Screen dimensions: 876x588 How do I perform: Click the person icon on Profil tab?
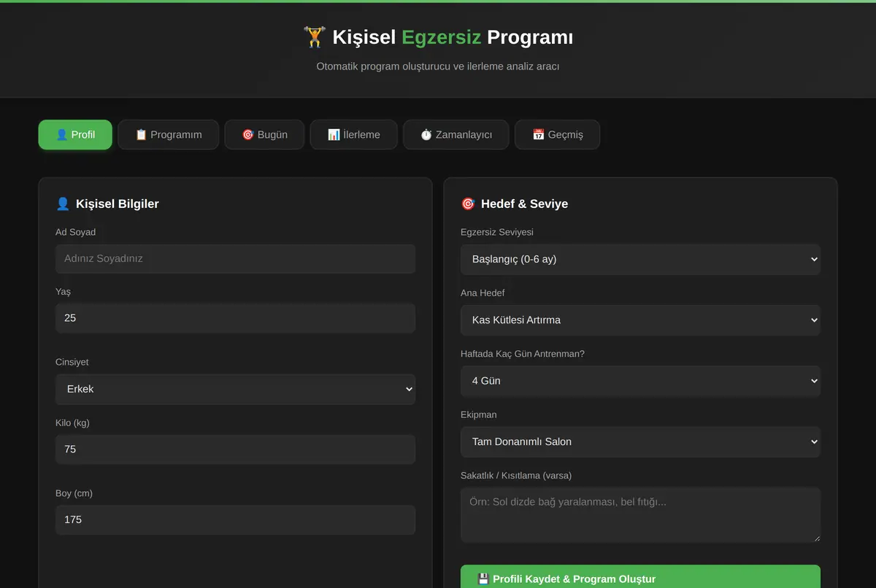click(61, 135)
